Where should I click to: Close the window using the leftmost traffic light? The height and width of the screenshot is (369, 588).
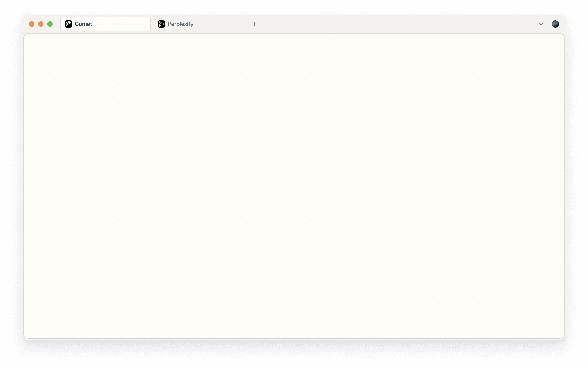[x=32, y=24]
